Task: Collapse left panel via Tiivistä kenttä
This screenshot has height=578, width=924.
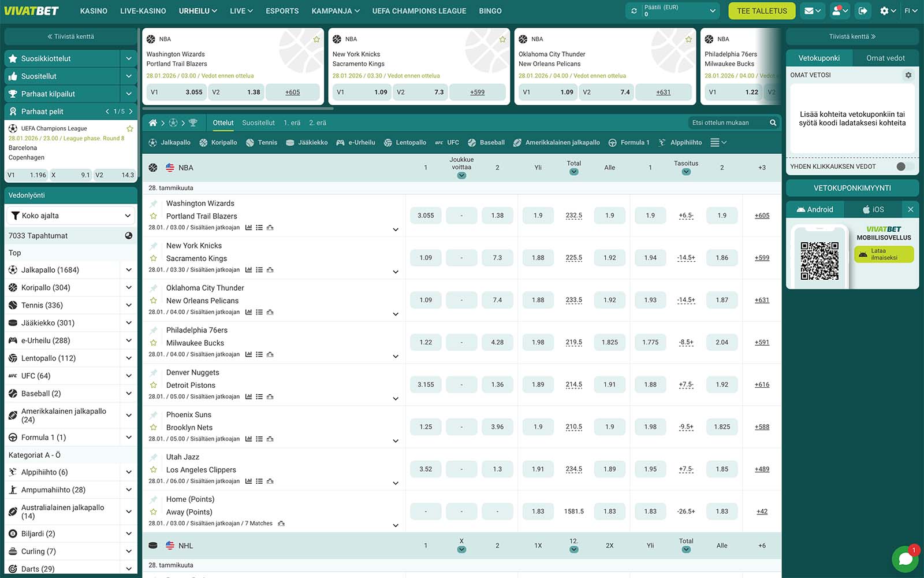Action: click(x=70, y=36)
